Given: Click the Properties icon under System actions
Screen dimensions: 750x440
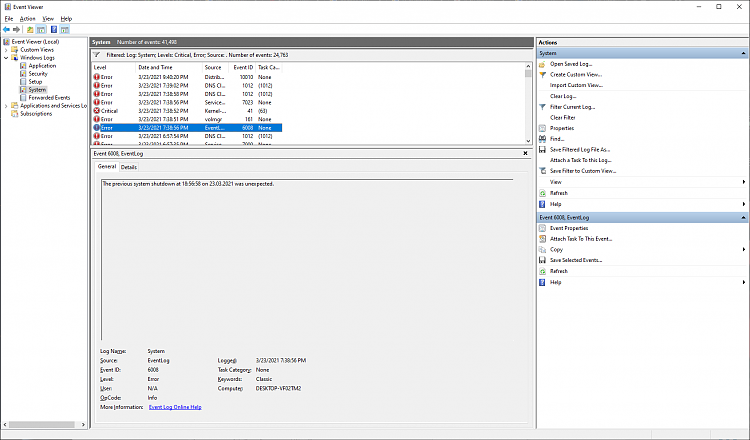Looking at the screenshot, I should 542,128.
